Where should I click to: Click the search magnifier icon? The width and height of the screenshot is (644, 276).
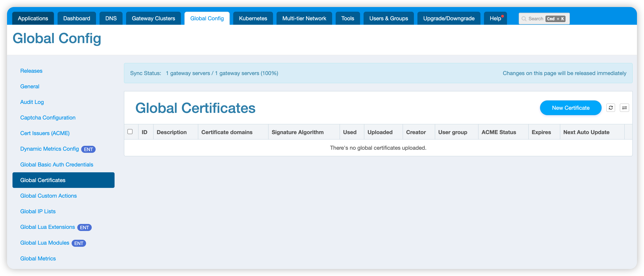[x=524, y=19]
